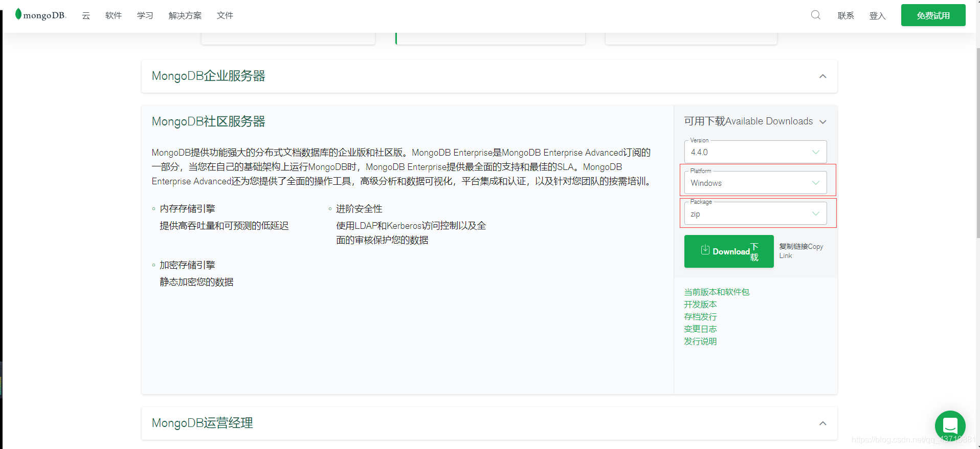Click the MongoDB leaf logo
The height and width of the screenshot is (449, 980).
pos(40,14)
